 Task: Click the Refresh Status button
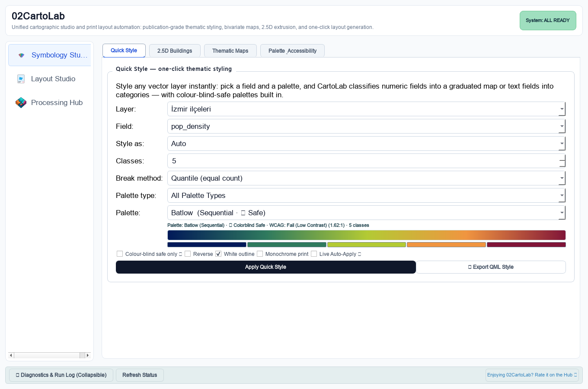click(140, 375)
